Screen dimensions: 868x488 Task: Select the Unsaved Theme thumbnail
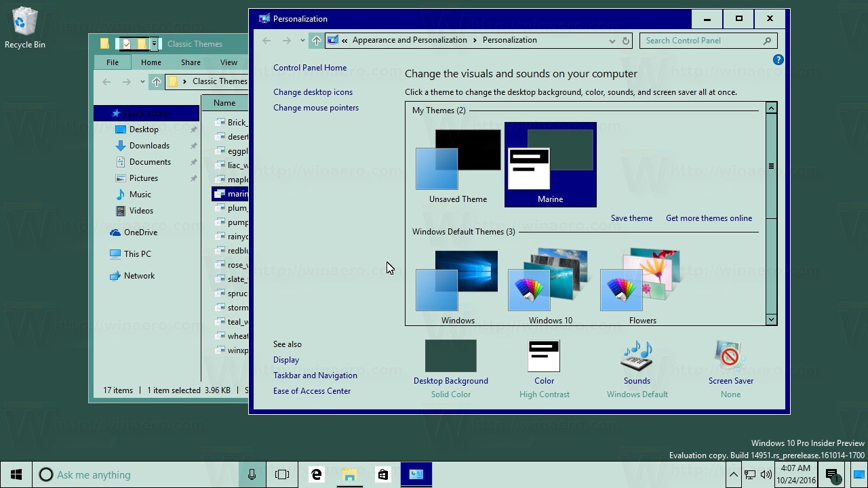[x=458, y=165]
